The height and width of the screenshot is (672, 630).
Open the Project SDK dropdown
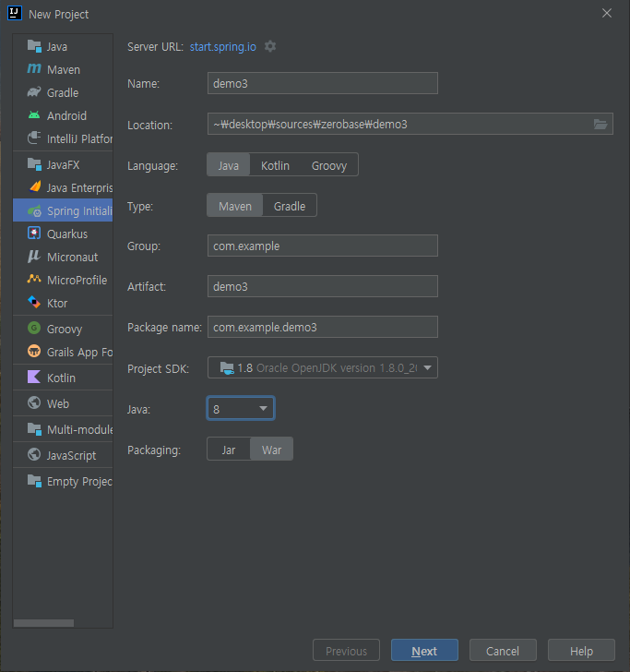coord(323,367)
